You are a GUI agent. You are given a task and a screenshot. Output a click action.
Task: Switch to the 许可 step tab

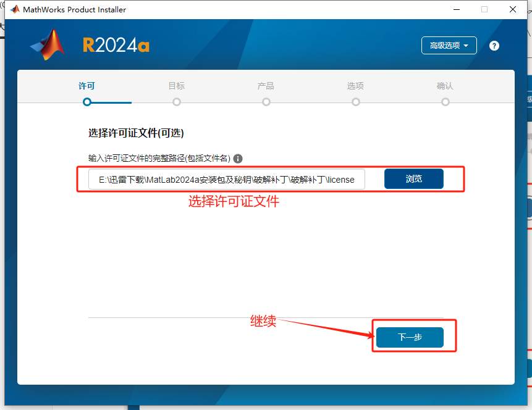87,86
